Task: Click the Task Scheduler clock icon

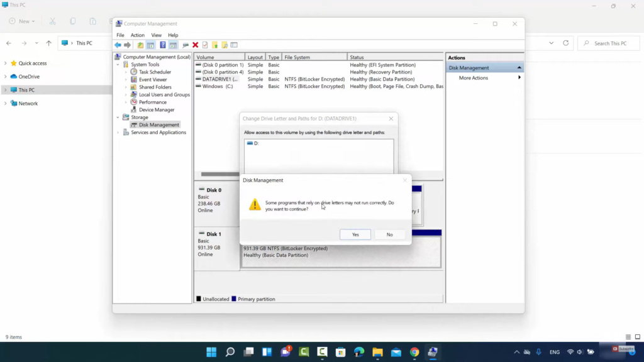Action: (x=134, y=72)
